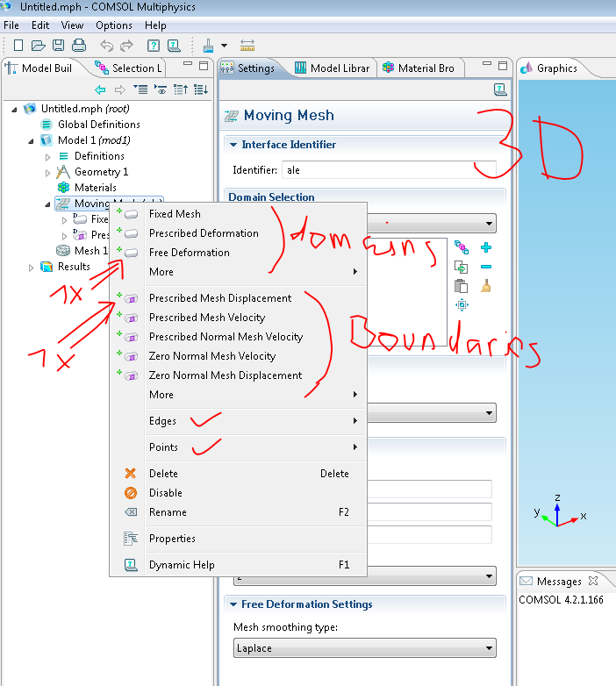
Task: Click the add to selection plus icon
Action: click(x=486, y=248)
